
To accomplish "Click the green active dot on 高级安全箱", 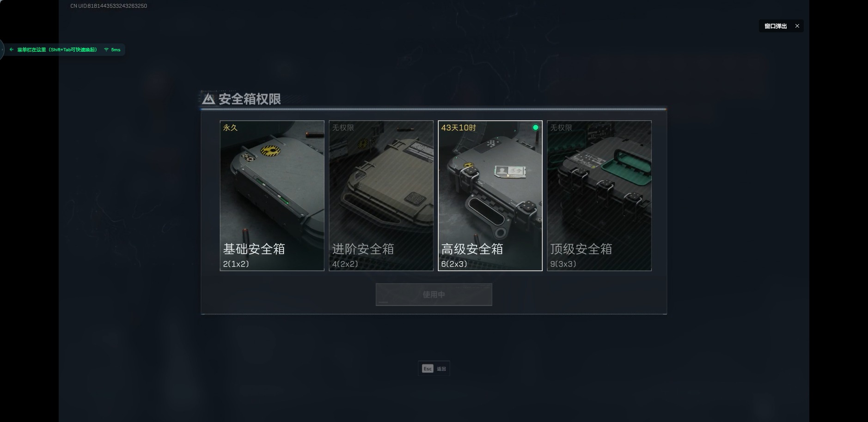I will pos(535,127).
